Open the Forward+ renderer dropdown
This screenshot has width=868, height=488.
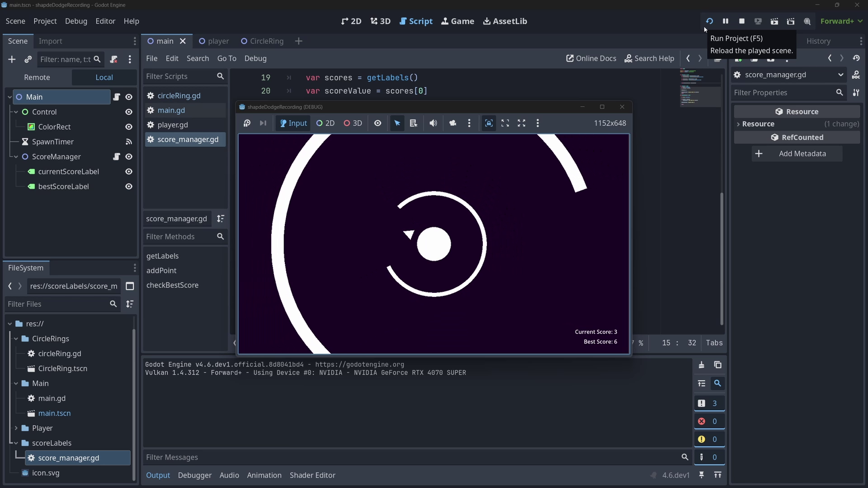[841, 21]
